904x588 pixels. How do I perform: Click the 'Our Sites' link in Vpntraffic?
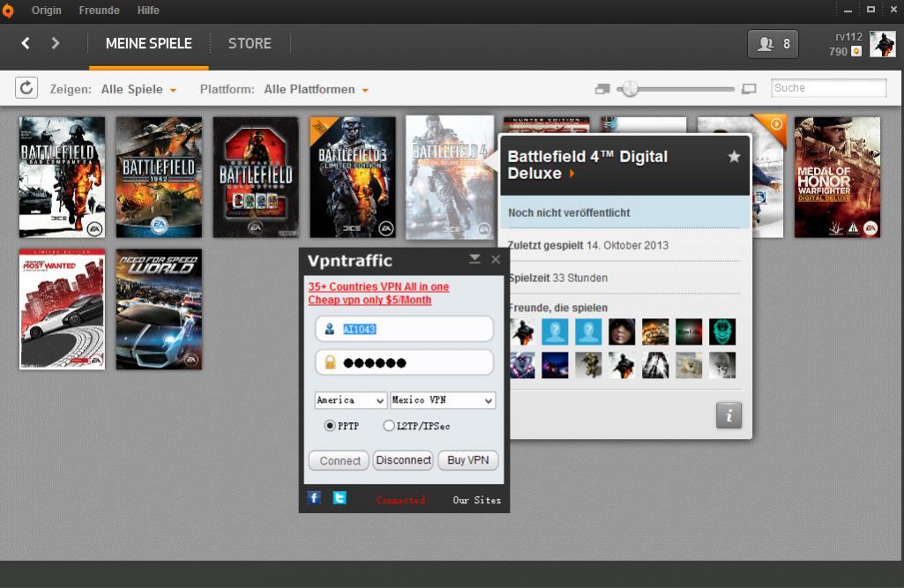tap(477, 501)
